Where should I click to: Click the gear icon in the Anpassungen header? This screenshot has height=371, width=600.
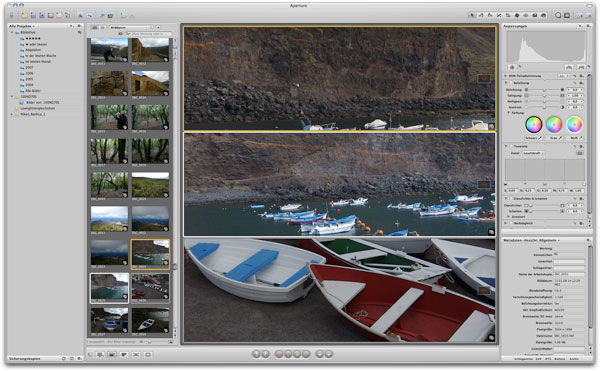pos(588,26)
